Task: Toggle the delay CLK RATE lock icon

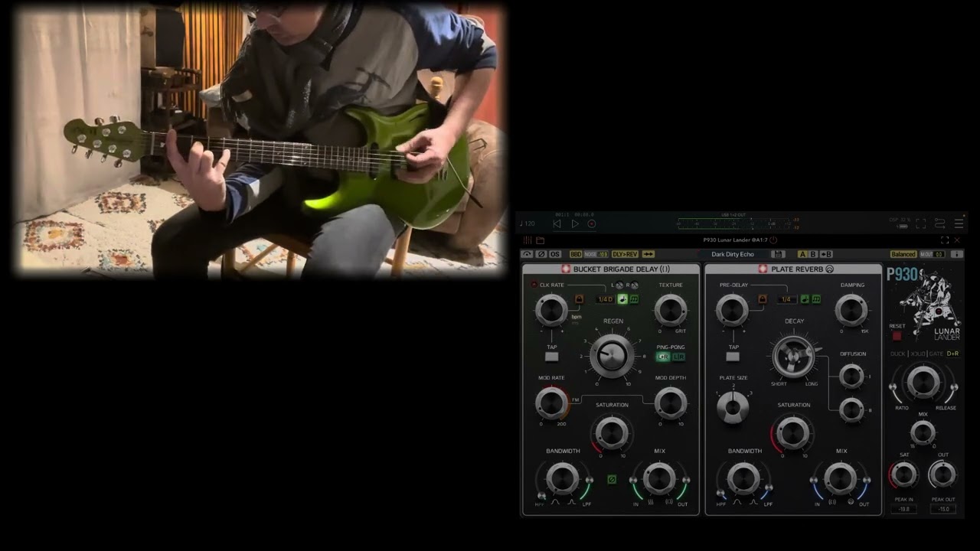Action: 578,299
